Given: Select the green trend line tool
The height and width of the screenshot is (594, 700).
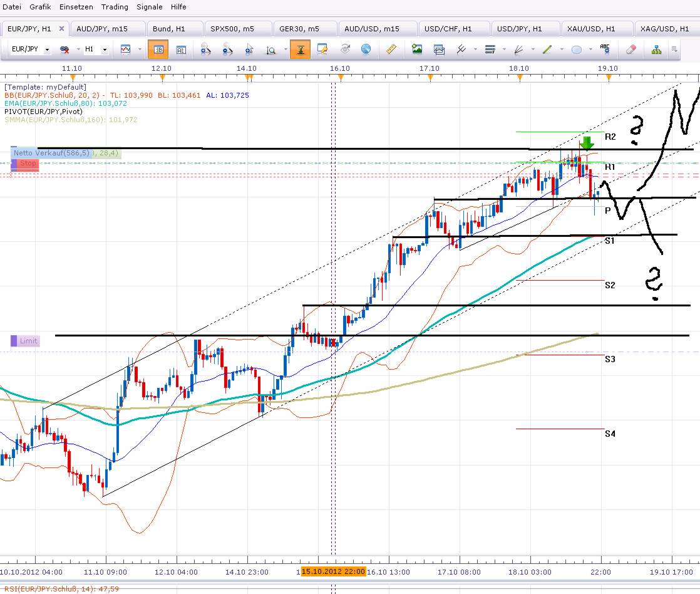Looking at the screenshot, I should tap(547, 49).
